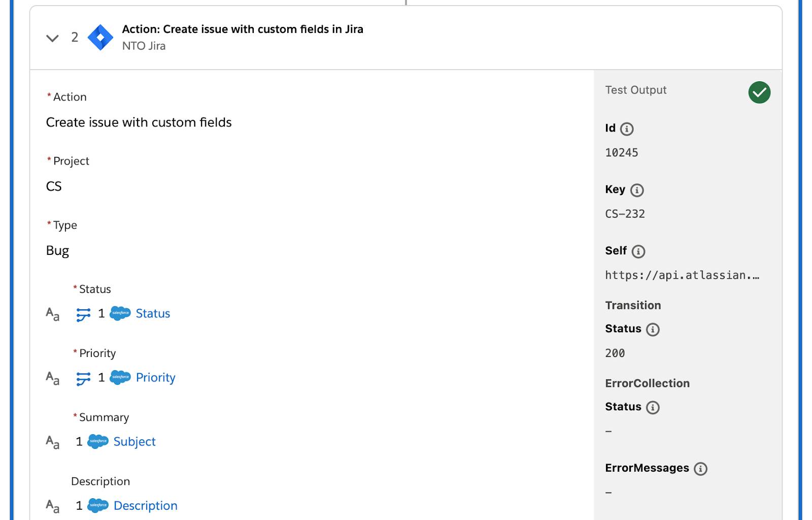This screenshot has height=520, width=812.
Task: Select the Self URL https://api.atlassian
Action: (682, 275)
